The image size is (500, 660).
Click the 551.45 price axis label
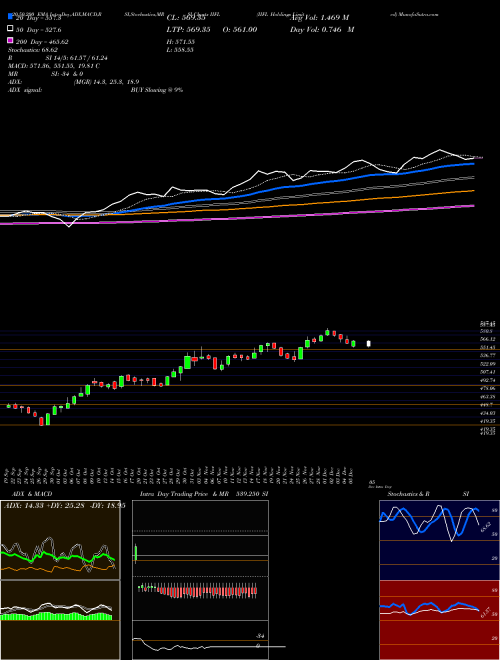click(x=487, y=347)
